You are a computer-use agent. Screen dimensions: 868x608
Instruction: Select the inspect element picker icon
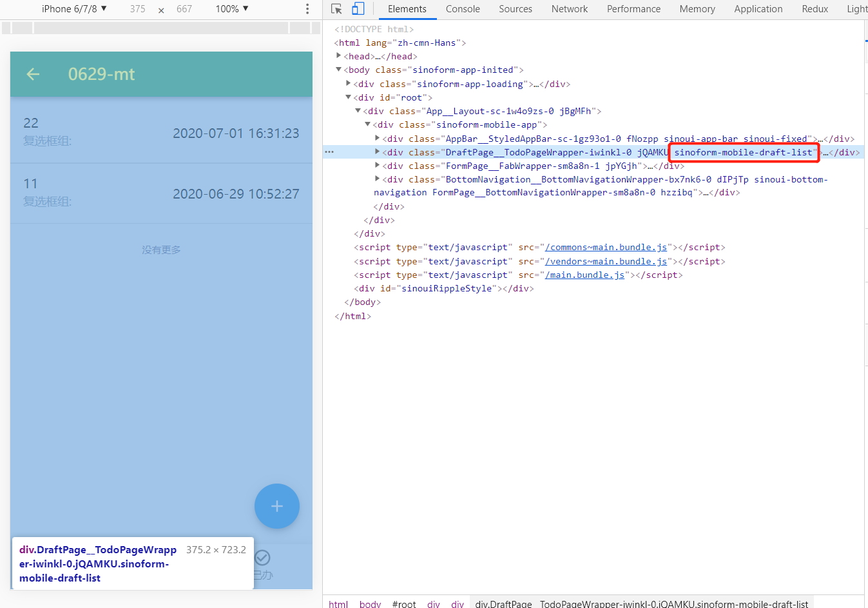point(336,9)
